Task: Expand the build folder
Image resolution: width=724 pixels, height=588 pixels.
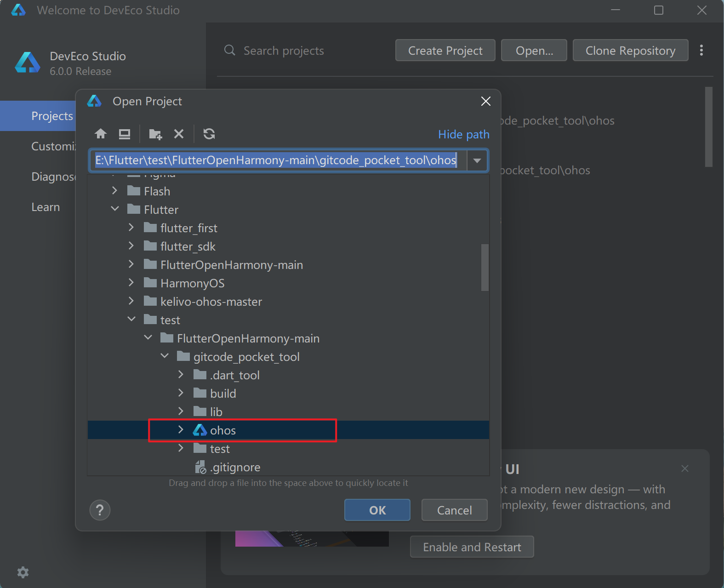Action: pos(181,393)
